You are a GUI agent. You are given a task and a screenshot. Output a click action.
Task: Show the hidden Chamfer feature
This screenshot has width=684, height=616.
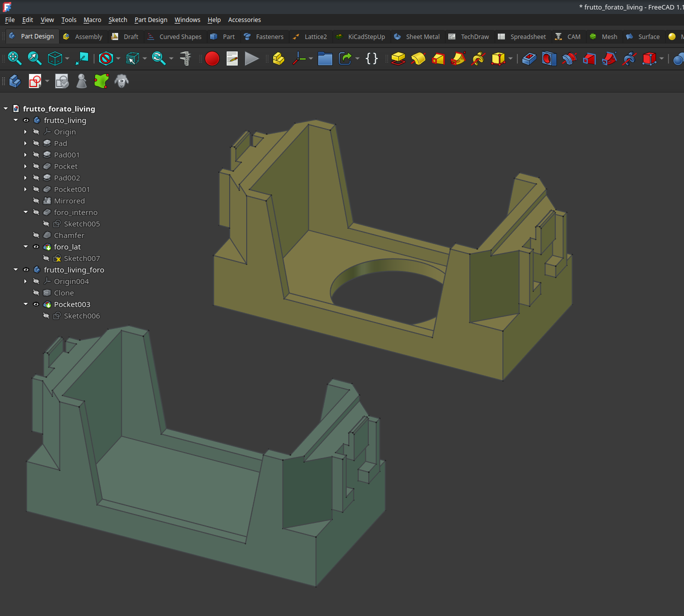click(x=36, y=235)
